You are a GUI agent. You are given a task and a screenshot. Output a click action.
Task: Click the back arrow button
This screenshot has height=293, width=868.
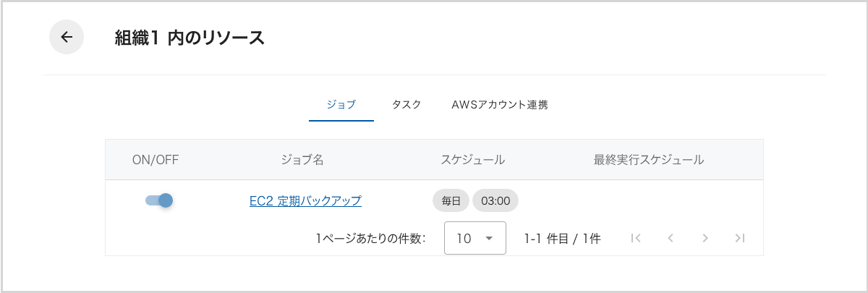(67, 37)
